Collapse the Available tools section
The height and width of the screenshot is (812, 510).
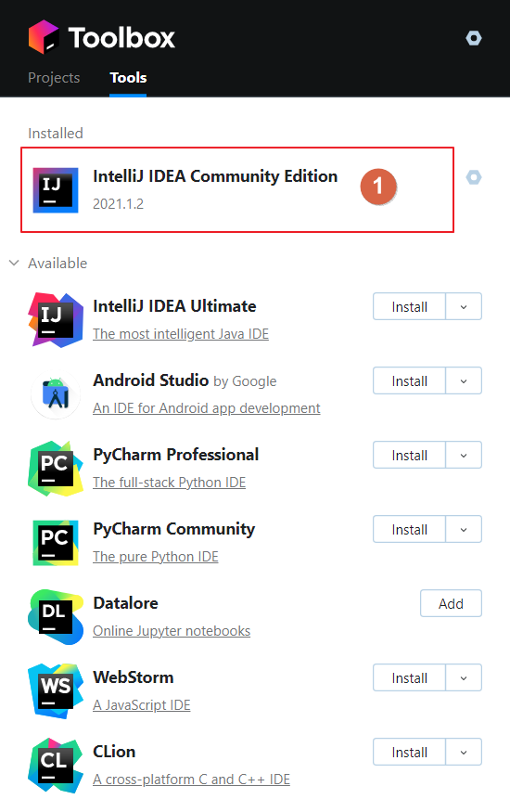coord(14,263)
